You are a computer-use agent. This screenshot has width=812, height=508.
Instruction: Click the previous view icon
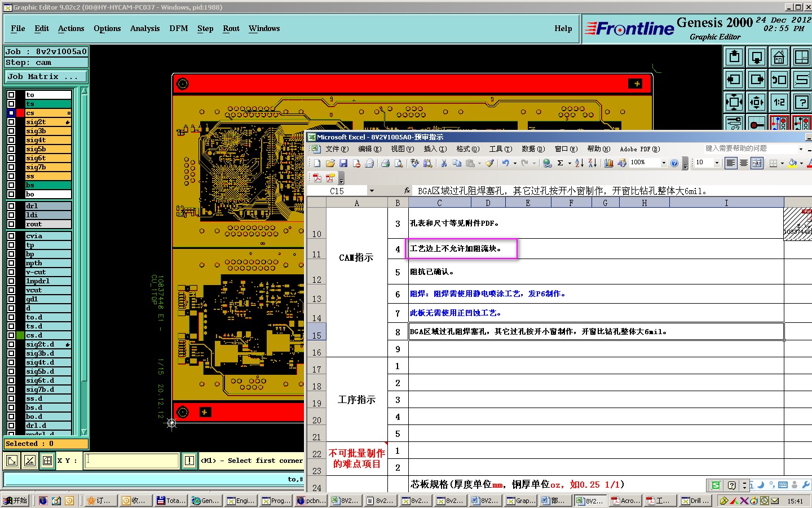(x=779, y=80)
